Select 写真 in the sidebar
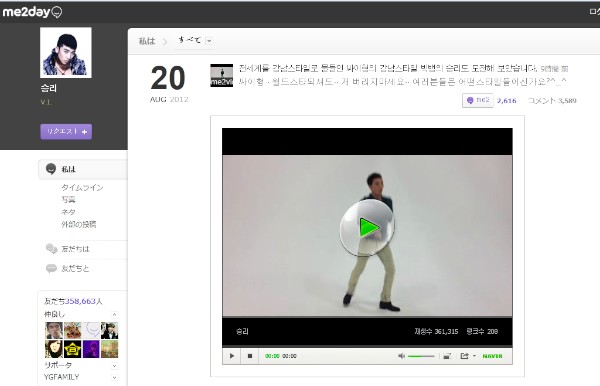This screenshot has width=600, height=386. (x=68, y=200)
